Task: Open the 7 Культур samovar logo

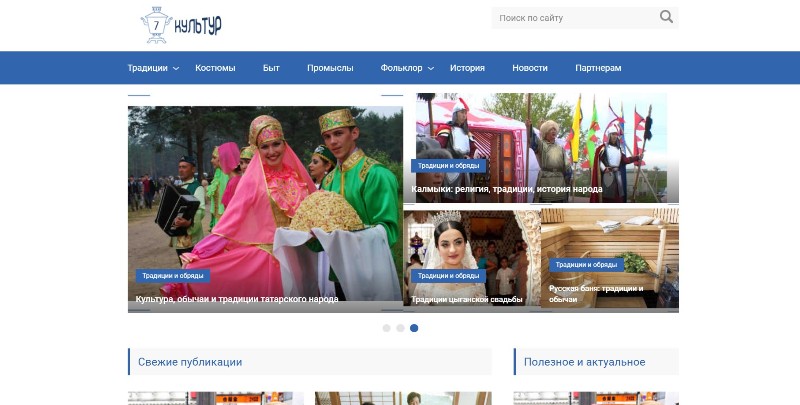Action: [x=181, y=24]
